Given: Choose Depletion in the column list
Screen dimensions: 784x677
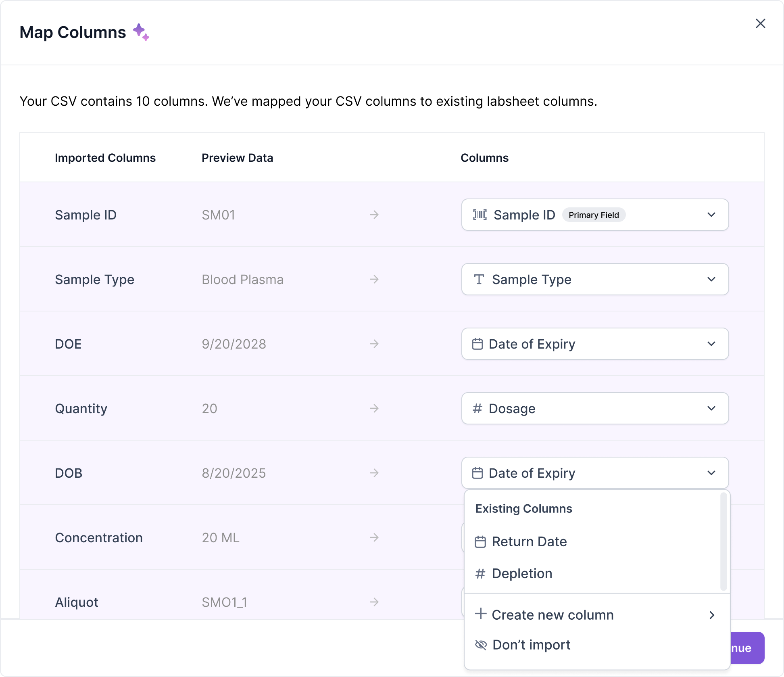Looking at the screenshot, I should 522,573.
